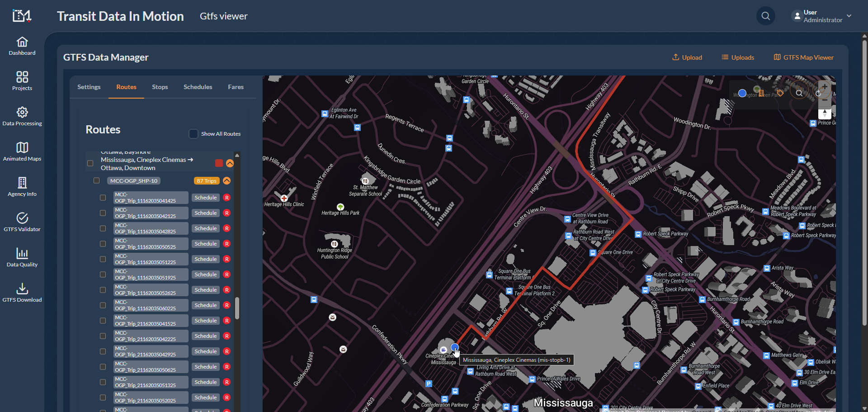Screen dimensions: 868x412
Task: Open the Agency Info page
Action: (x=22, y=187)
